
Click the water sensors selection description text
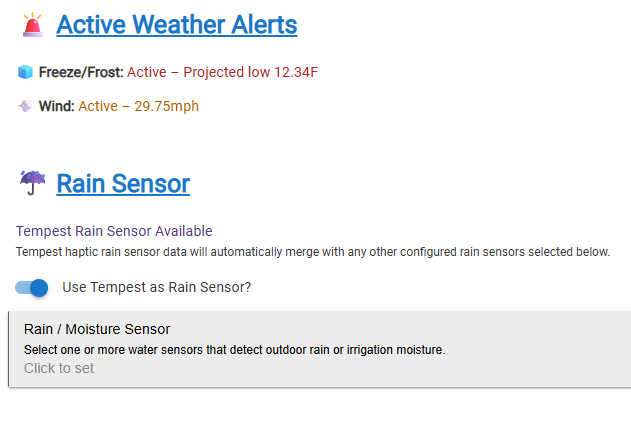234,350
